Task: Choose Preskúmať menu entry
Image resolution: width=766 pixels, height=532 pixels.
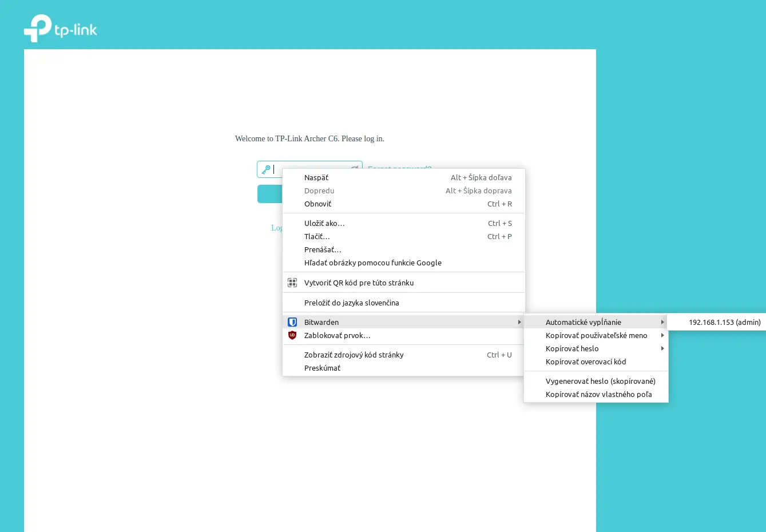Action: 404,368
